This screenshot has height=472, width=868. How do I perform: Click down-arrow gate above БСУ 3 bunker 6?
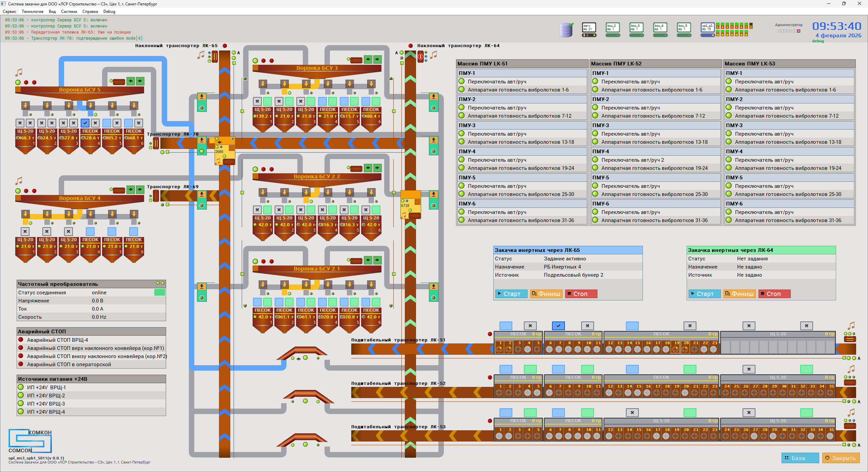tap(371, 83)
